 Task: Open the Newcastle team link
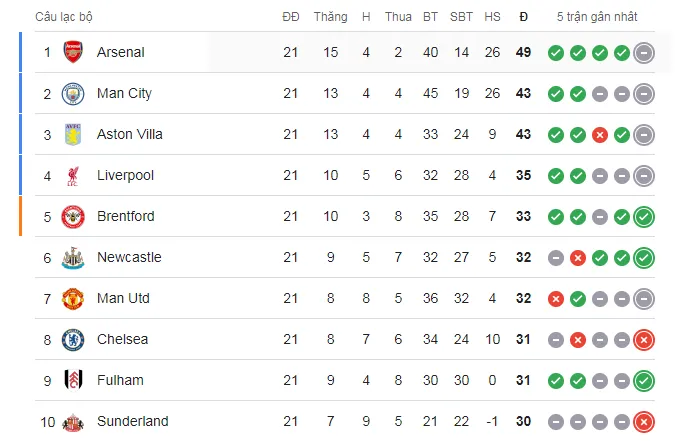[129, 257]
